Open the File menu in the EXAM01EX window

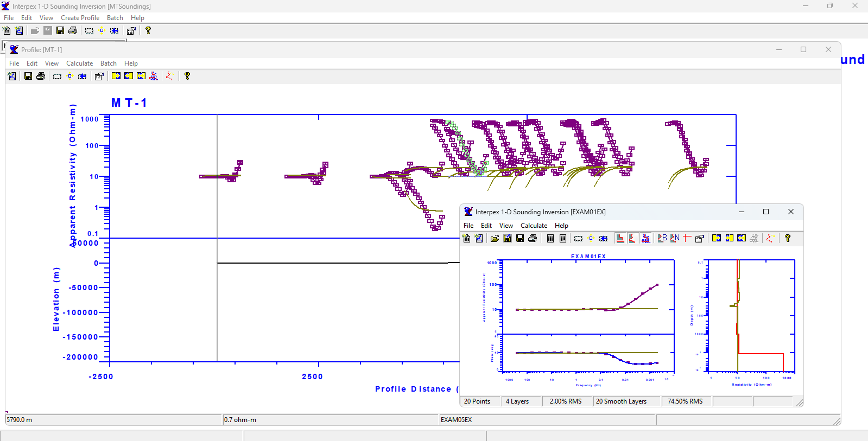pos(468,226)
